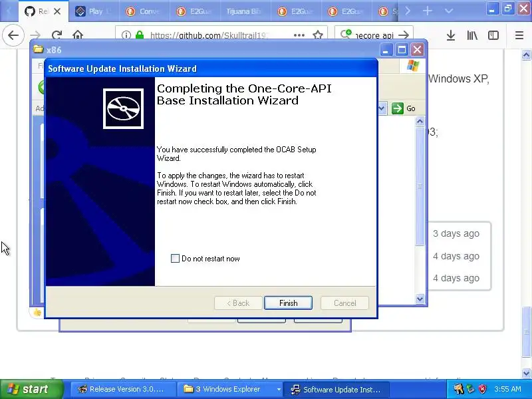Screen dimensions: 532x399
Task: Switch to Release Version 3.0 taskbar item
Action: click(122, 389)
